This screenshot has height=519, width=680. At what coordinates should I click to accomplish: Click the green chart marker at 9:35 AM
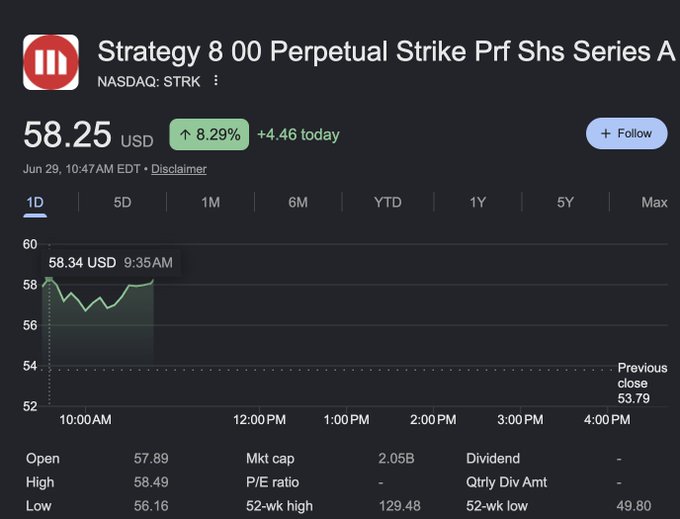pos(49,279)
